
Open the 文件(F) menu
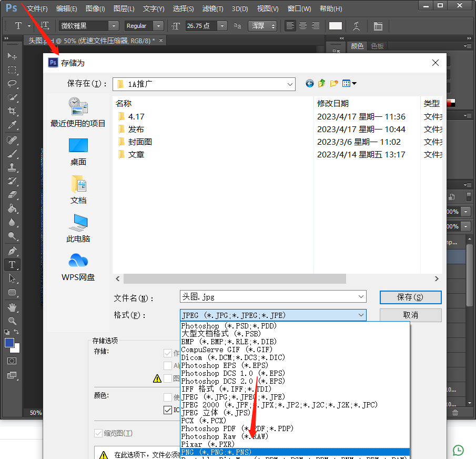click(x=37, y=8)
